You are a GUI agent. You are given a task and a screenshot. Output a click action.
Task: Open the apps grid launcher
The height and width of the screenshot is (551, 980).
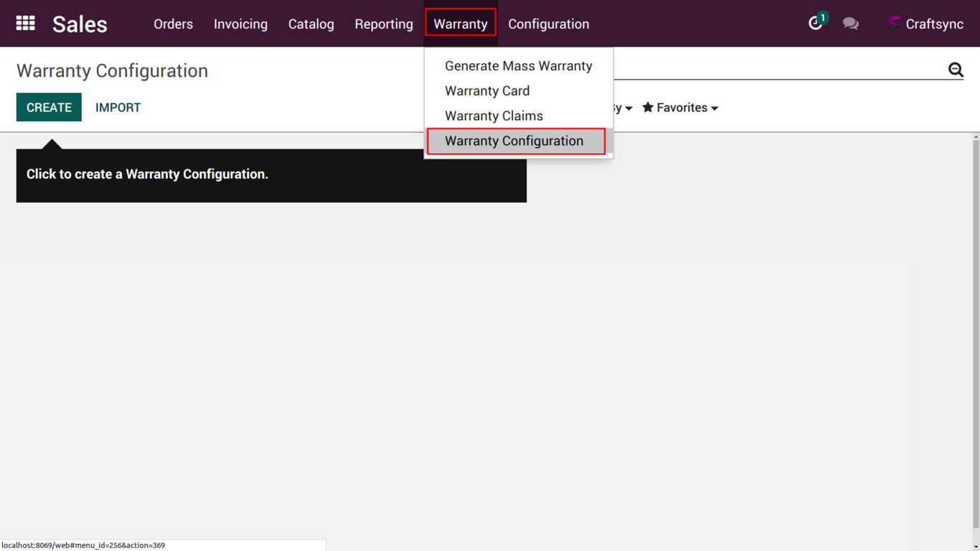point(26,24)
